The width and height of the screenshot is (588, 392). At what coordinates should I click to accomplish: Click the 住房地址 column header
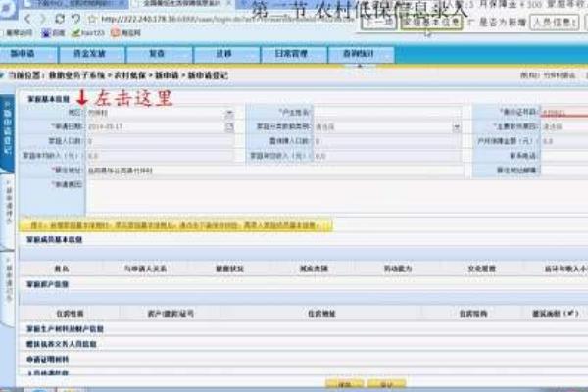(x=321, y=314)
